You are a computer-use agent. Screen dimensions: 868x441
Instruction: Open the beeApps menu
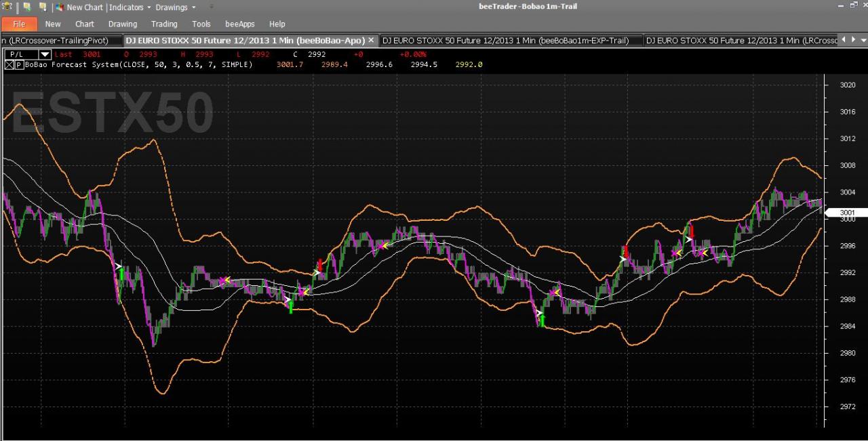pyautogui.click(x=240, y=24)
